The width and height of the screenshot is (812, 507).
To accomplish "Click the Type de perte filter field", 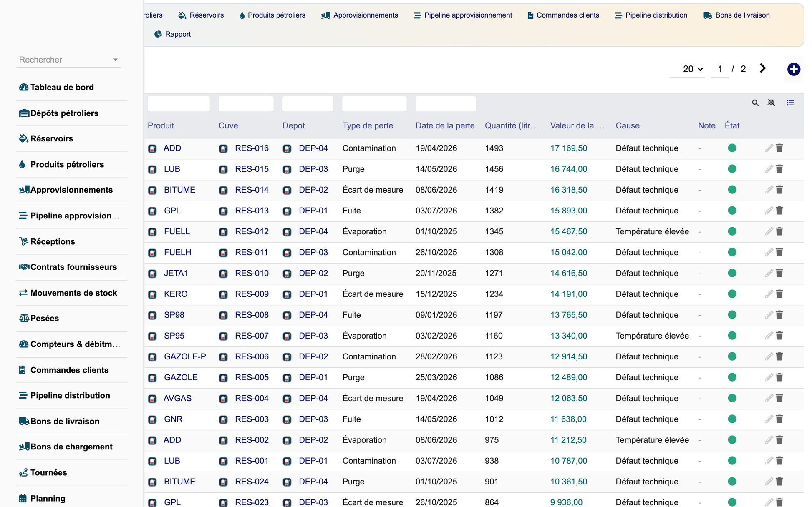I will (374, 104).
